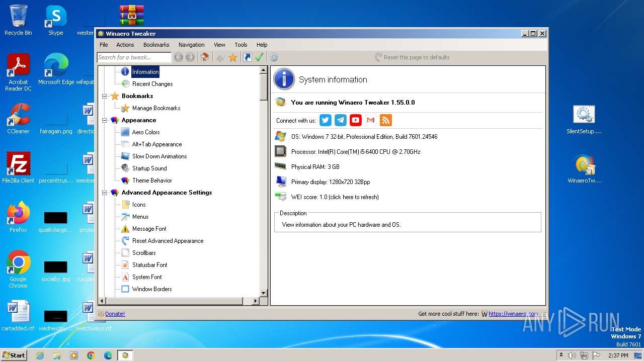644x362 pixels.
Task: Select SilentSetup desktop icon
Action: coord(584,120)
